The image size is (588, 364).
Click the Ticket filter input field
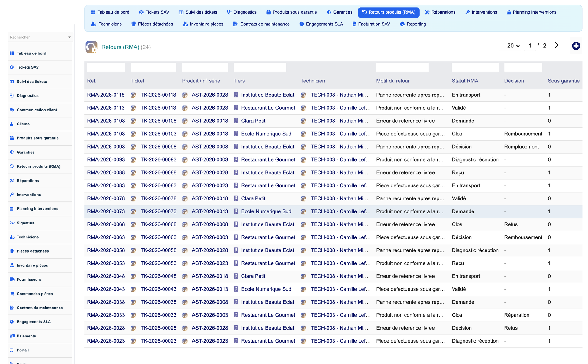153,67
